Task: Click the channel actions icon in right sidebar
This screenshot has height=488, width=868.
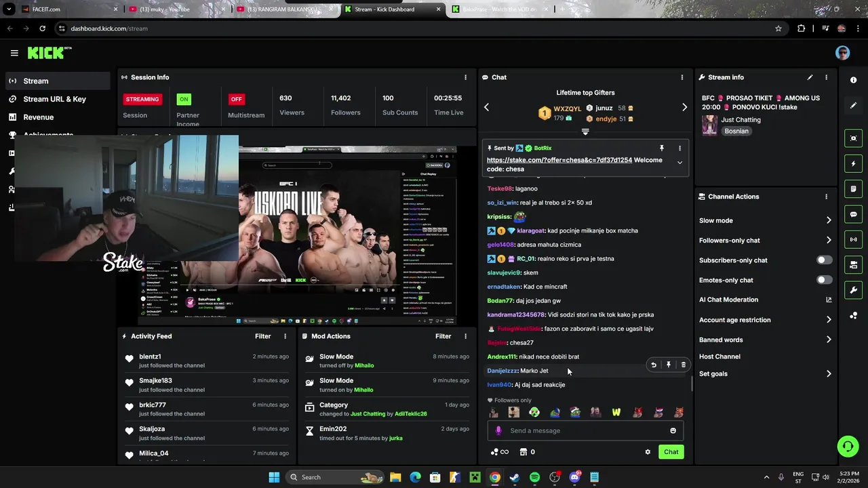Action: pos(853,264)
